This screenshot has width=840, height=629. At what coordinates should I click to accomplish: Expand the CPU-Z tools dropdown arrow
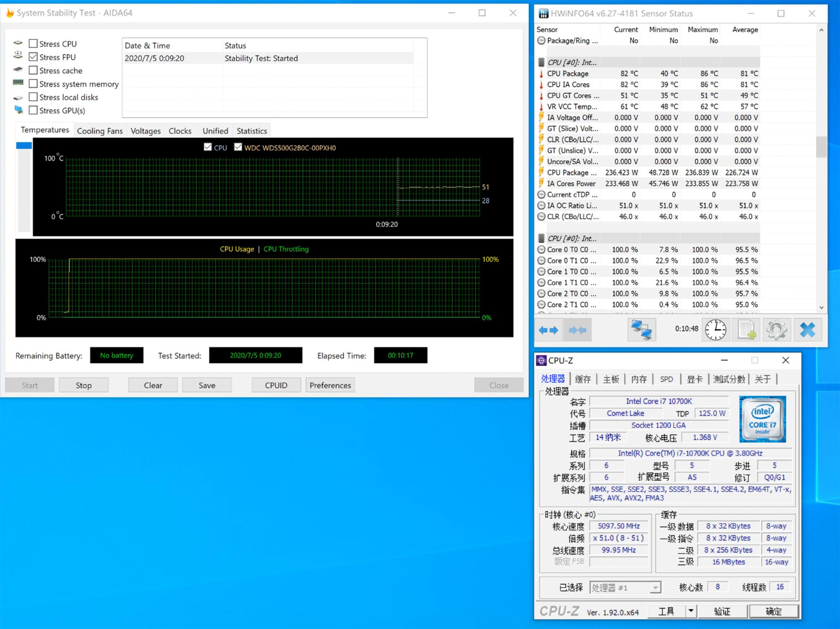point(690,611)
